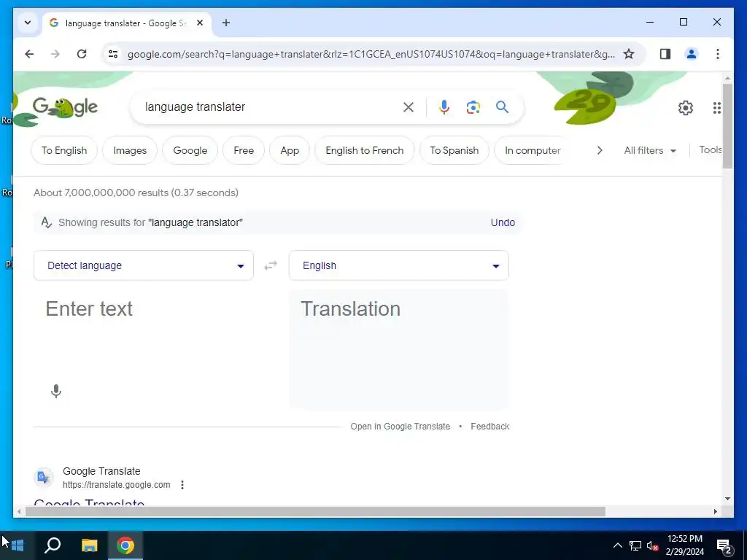This screenshot has width=747, height=560.
Task: Click the Google frog doodle logo
Action: pyautogui.click(x=65, y=108)
